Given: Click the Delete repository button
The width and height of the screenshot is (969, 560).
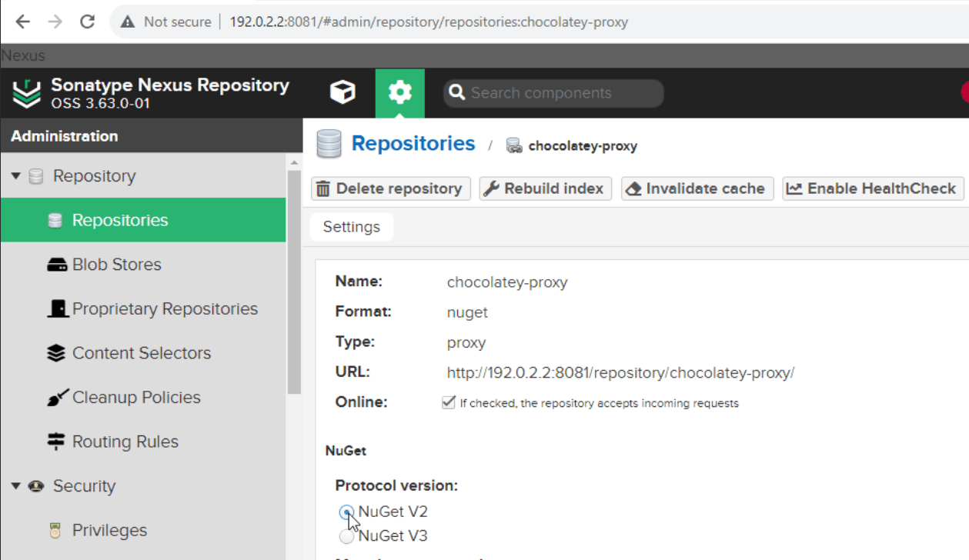Looking at the screenshot, I should coord(390,188).
